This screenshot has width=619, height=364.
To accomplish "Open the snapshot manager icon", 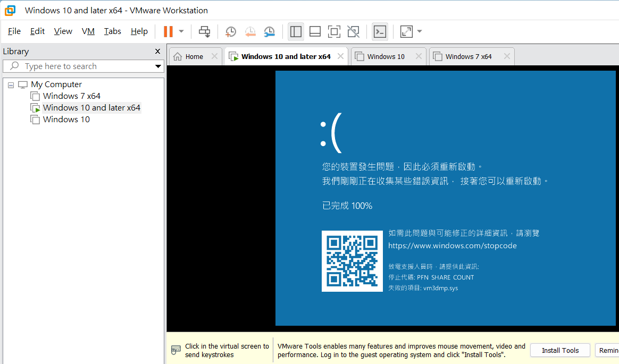I will [269, 31].
